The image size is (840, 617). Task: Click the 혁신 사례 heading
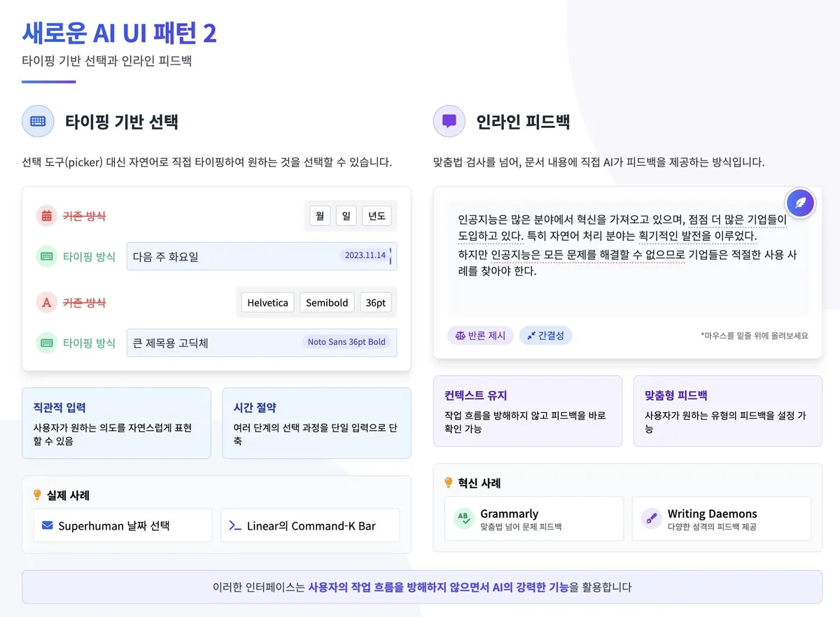479,483
